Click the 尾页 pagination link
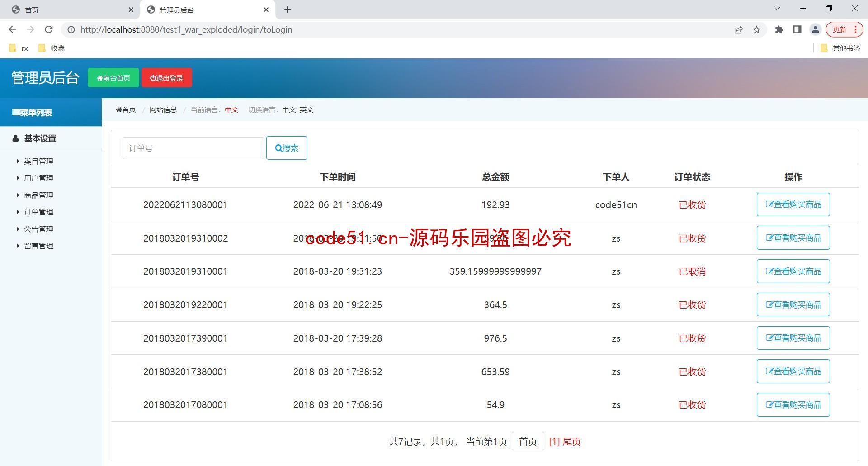This screenshot has width=868, height=466. 572,442
